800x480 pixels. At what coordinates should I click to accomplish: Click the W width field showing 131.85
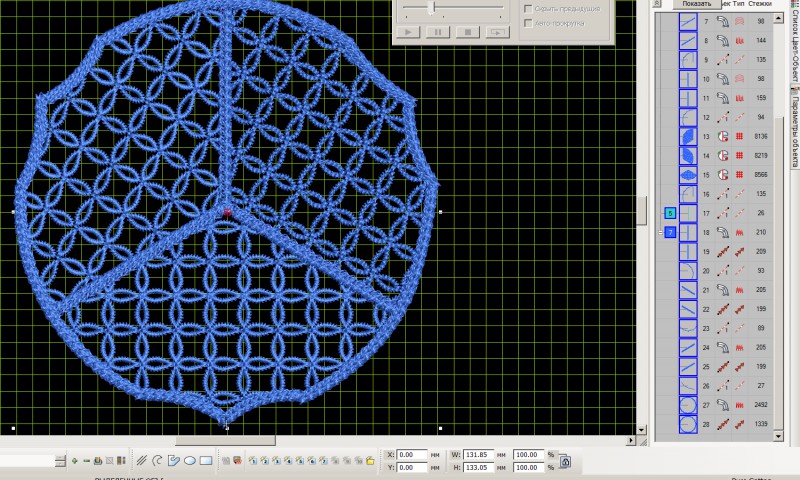pos(479,454)
